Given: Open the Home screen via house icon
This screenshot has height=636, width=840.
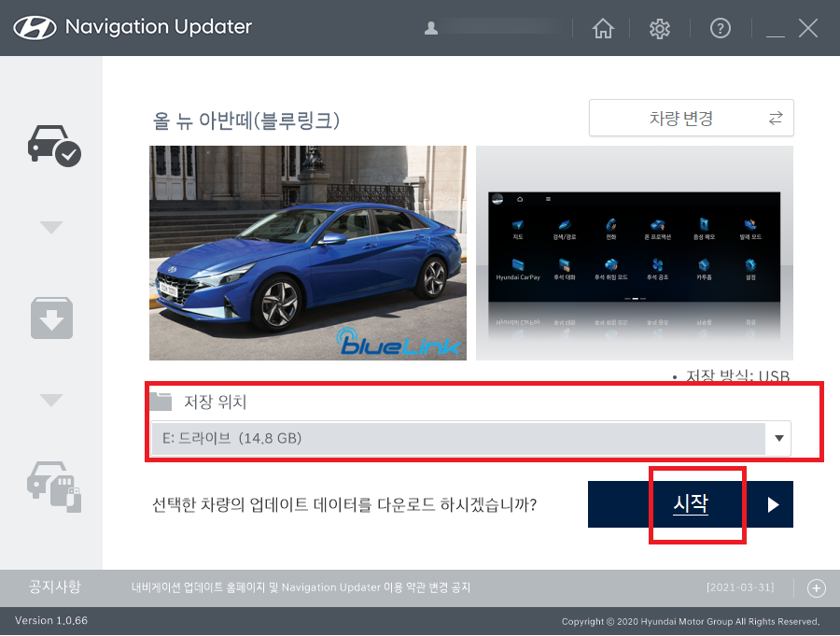Looking at the screenshot, I should pyautogui.click(x=603, y=28).
